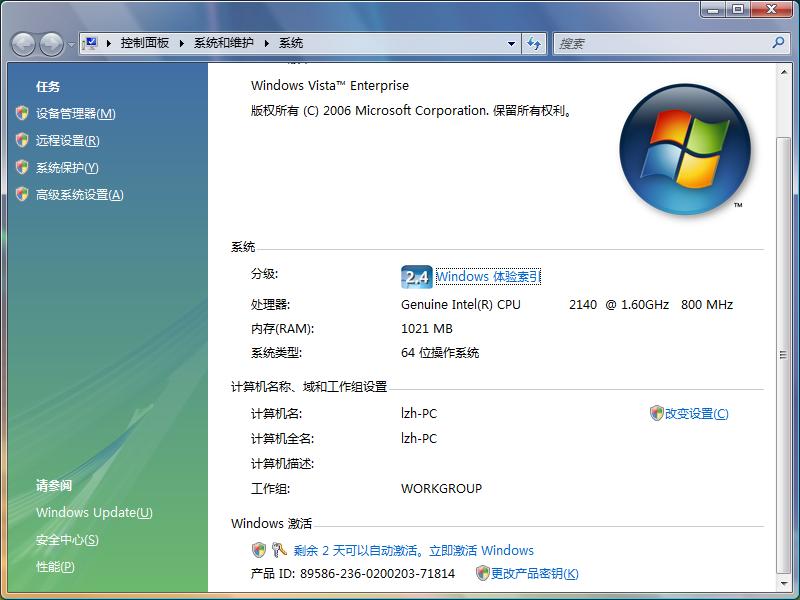Click the vertical scrollbar thumb
Image resolution: width=800 pixels, height=600 pixels.
click(783, 355)
